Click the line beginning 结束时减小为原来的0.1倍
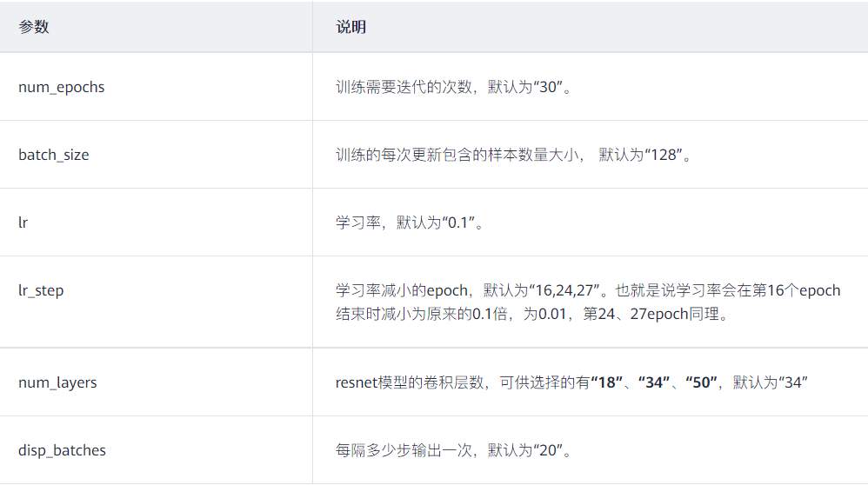This screenshot has width=868, height=485. click(x=531, y=315)
